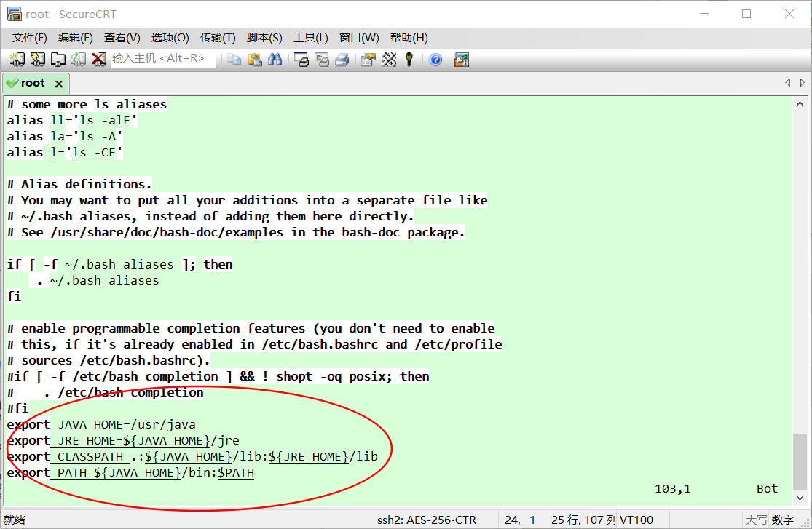
Task: Open the 帮助(H) menu
Action: pos(409,38)
